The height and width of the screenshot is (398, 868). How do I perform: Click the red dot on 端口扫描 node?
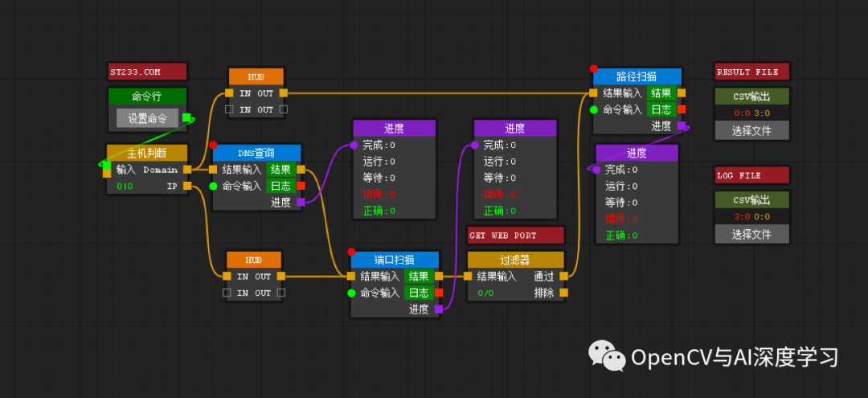point(351,252)
